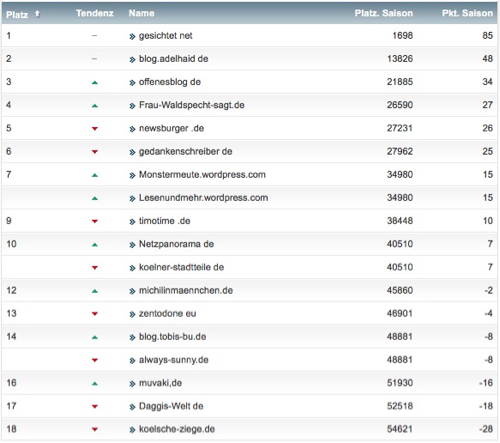Image resolution: width=500 pixels, height=443 pixels.
Task: Click the double-chevron icon before timotime .de
Action: pos(132,222)
